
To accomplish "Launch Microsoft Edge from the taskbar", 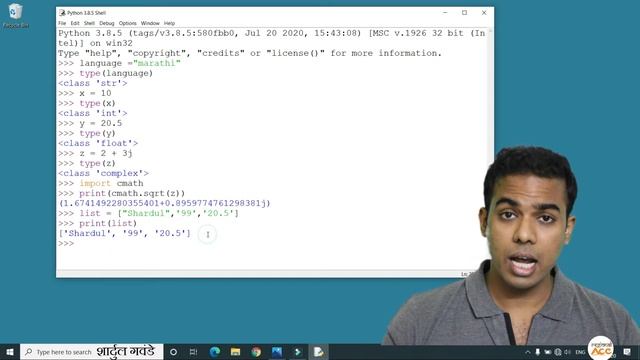I will pos(215,352).
